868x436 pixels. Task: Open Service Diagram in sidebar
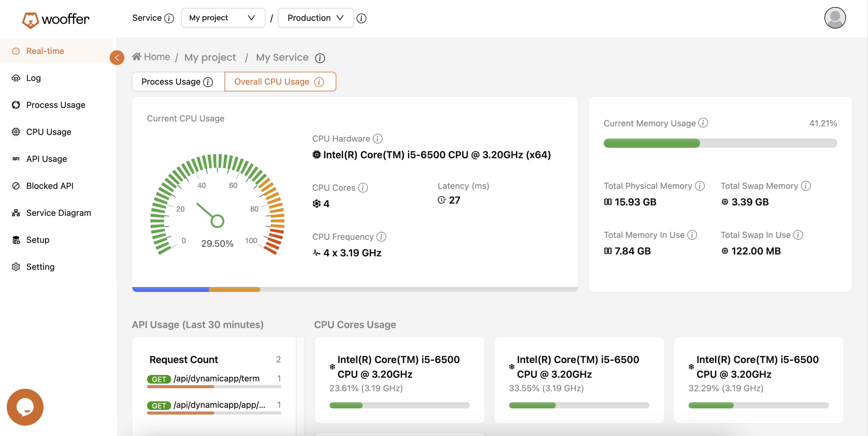59,213
